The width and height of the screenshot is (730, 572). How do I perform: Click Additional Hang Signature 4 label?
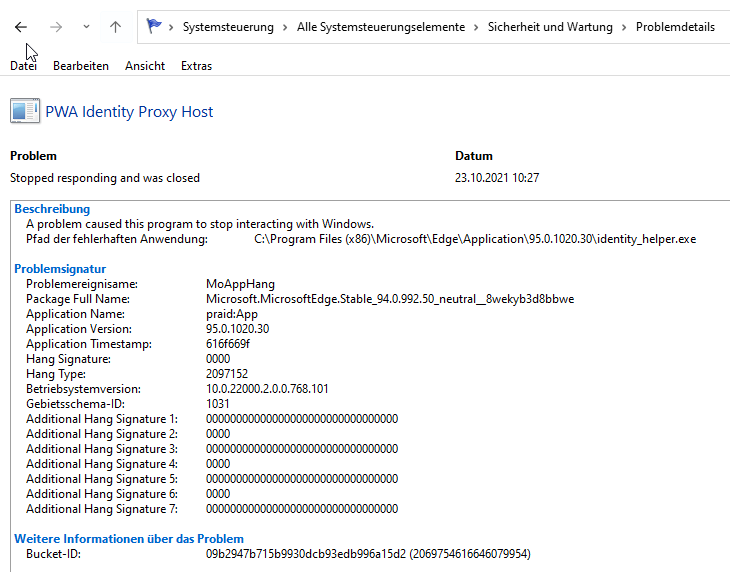(102, 464)
